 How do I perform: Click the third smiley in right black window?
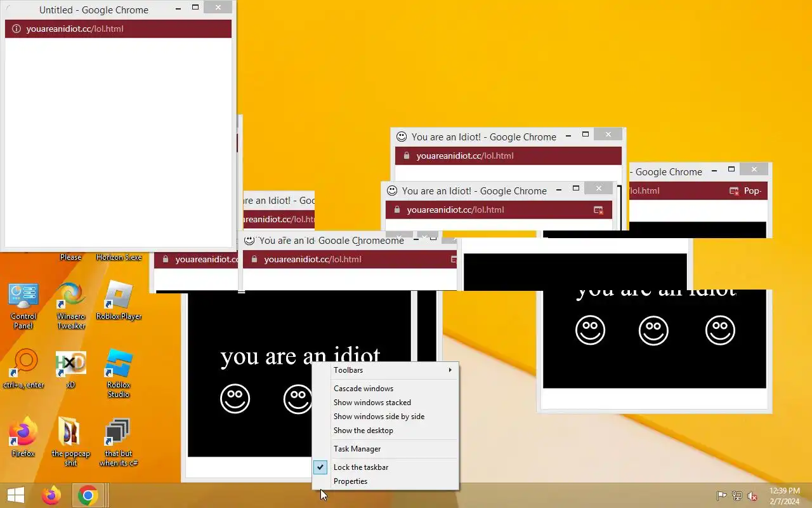click(x=720, y=330)
